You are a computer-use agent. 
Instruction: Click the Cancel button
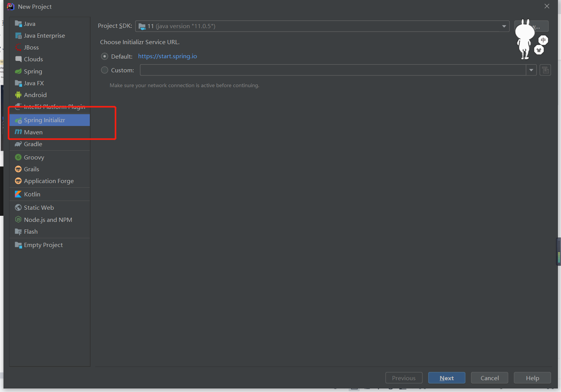[x=489, y=378]
